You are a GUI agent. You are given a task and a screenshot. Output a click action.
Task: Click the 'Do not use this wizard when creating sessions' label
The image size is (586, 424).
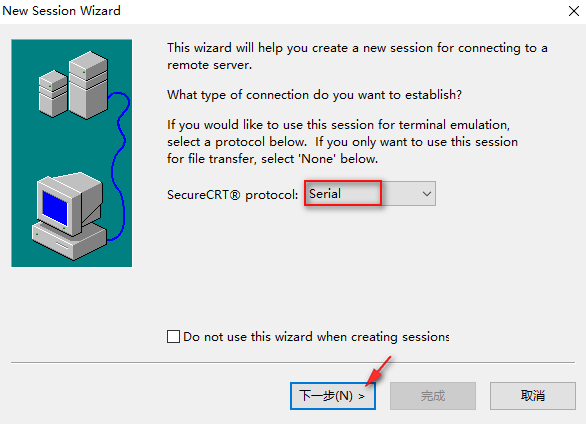click(316, 337)
